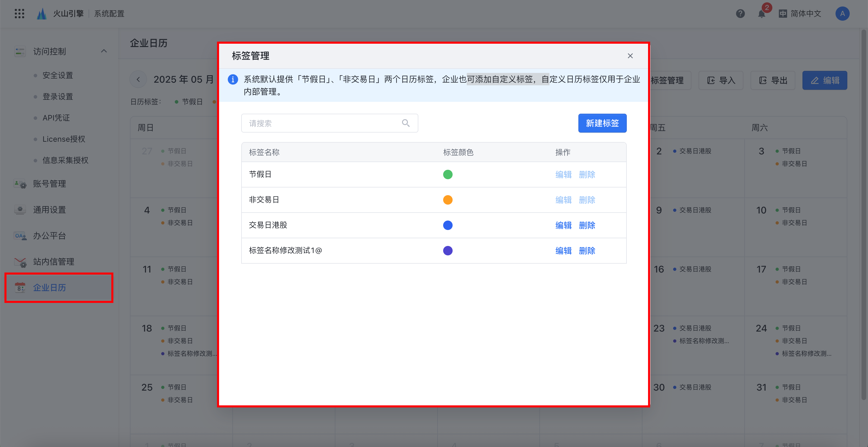Open the help question mark icon

[x=740, y=14]
